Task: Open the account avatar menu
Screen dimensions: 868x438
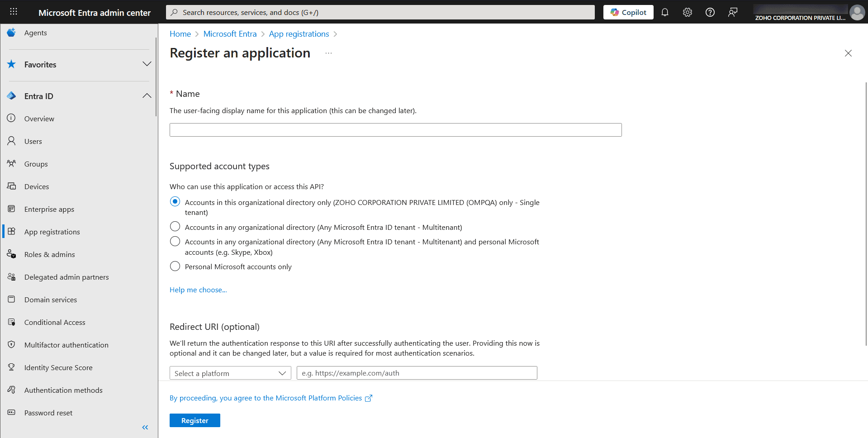Action: (x=857, y=12)
